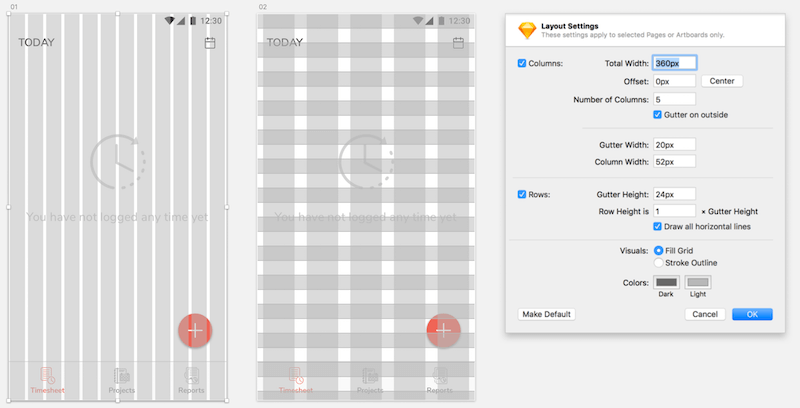Click the TODAY title in artboard 02
Image resolution: width=800 pixels, height=408 pixels.
[285, 42]
